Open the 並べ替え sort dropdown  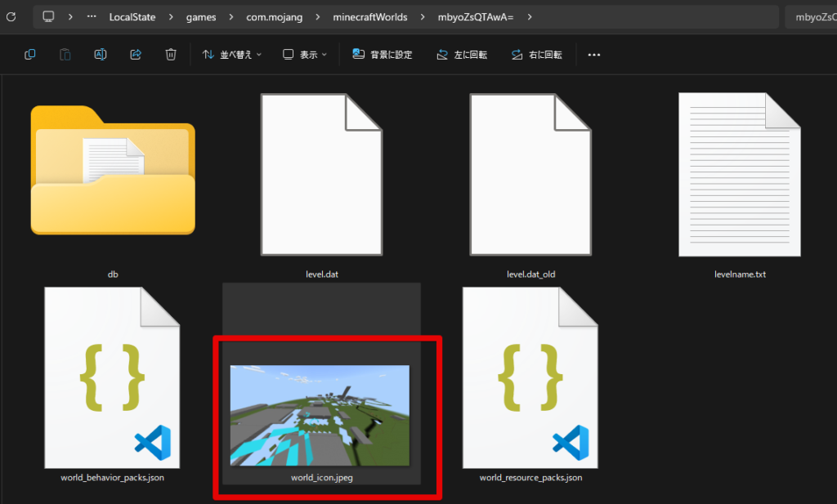click(232, 55)
